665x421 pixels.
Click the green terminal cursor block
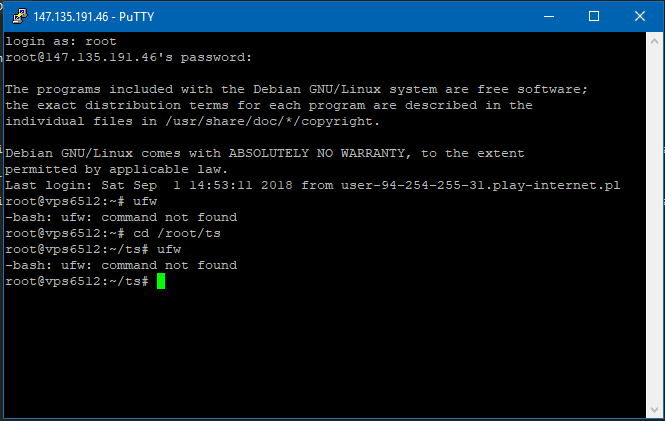(x=161, y=282)
